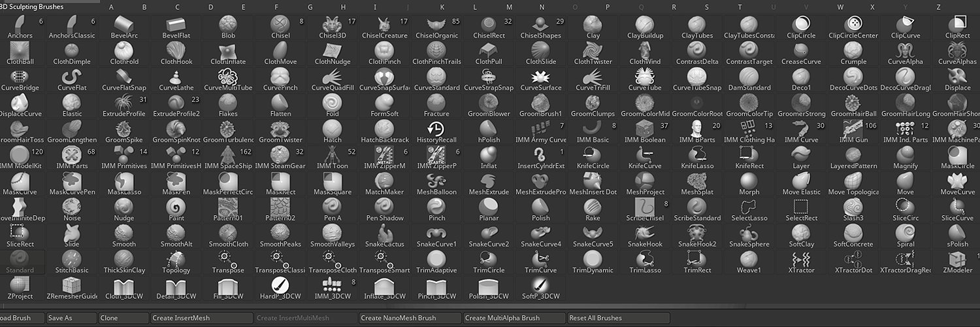The width and height of the screenshot is (980, 327).
Task: Click Create MultiAlpha Brush
Action: click(515, 318)
